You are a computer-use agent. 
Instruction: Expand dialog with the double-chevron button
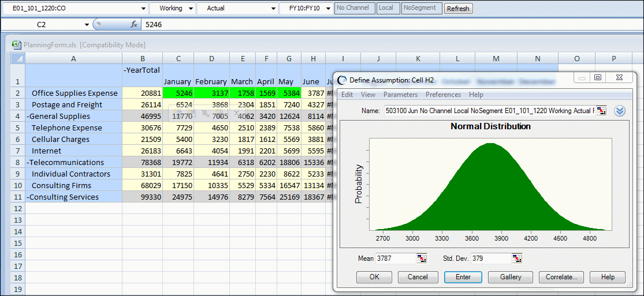click(x=620, y=111)
